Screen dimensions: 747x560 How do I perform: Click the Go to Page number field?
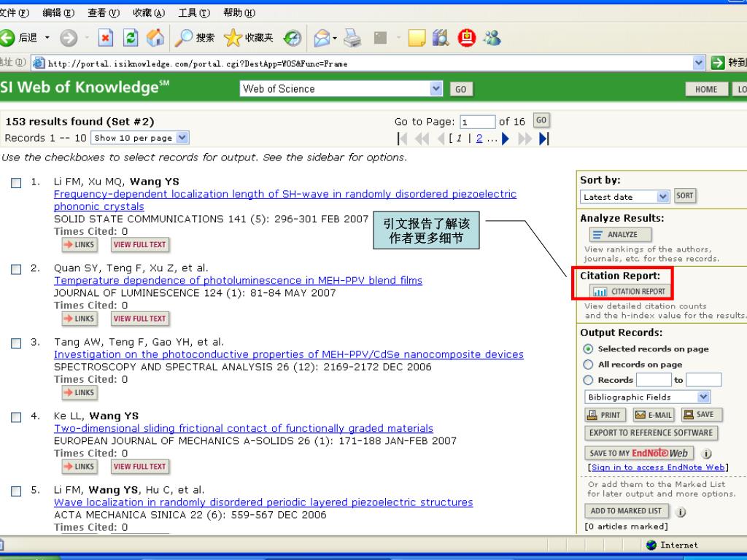tap(477, 122)
